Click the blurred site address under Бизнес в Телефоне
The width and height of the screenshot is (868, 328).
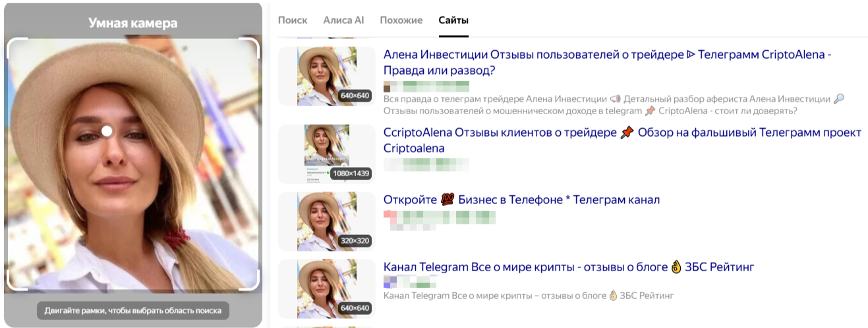(440, 219)
